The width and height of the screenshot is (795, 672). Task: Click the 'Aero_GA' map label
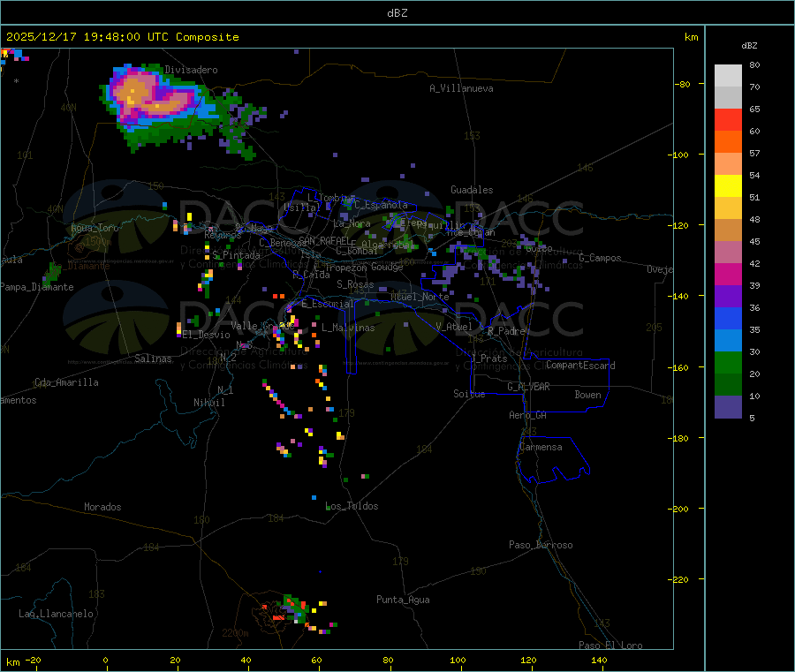pyautogui.click(x=528, y=415)
